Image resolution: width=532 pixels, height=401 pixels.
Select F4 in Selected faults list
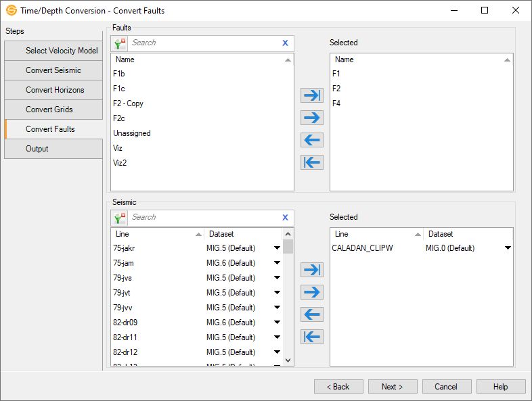tap(422, 103)
